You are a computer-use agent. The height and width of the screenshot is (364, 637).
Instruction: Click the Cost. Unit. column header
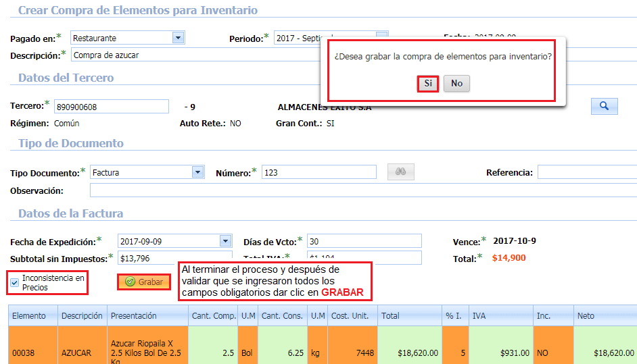click(352, 315)
